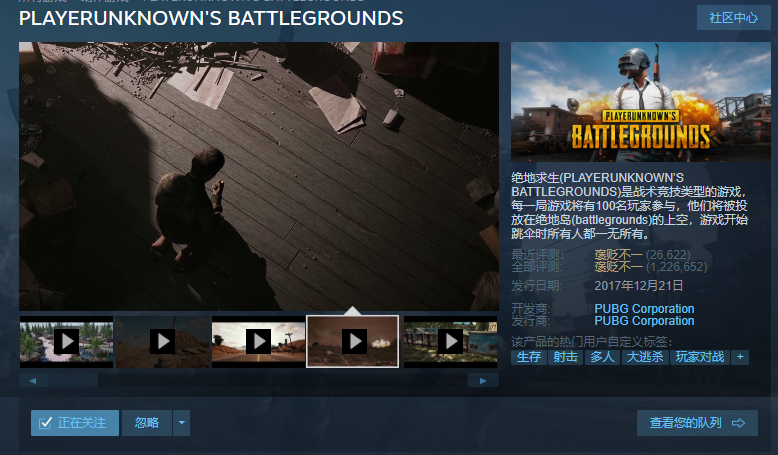This screenshot has width=778, height=455.
Task: Open the 社区中心 community hub
Action: pos(733,18)
